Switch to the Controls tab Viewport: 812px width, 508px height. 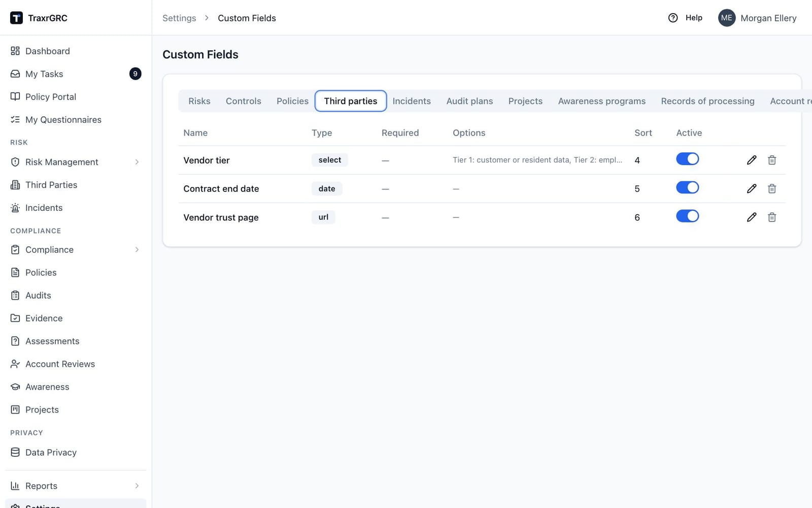244,101
